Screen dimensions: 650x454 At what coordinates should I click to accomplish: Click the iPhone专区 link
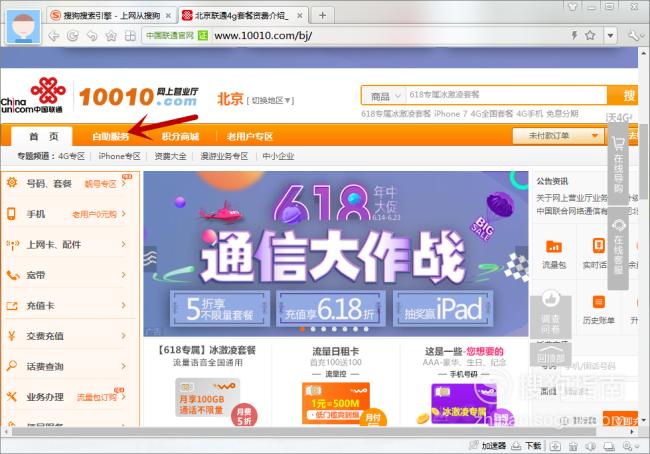pyautogui.click(x=119, y=156)
